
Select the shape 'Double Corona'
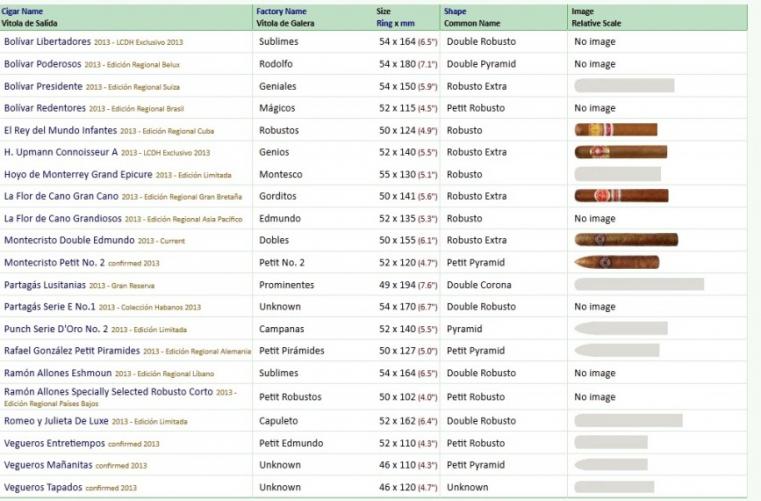[479, 285]
